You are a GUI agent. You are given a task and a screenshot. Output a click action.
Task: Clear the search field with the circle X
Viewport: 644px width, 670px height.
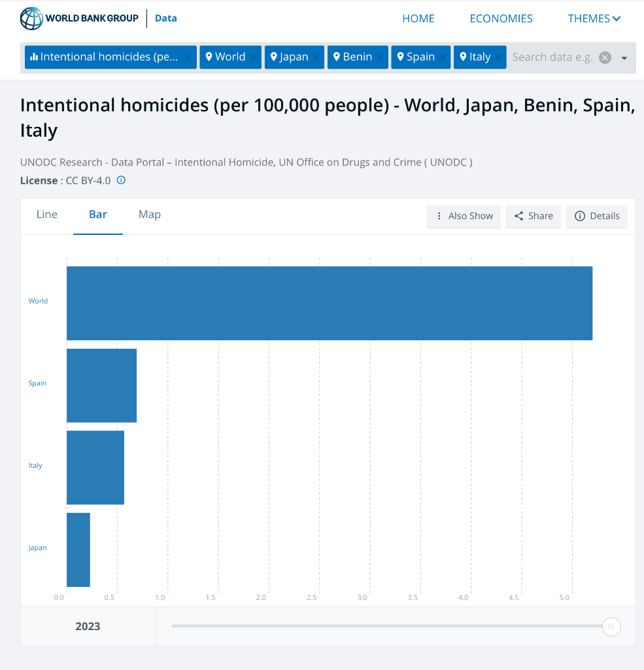[x=605, y=58]
